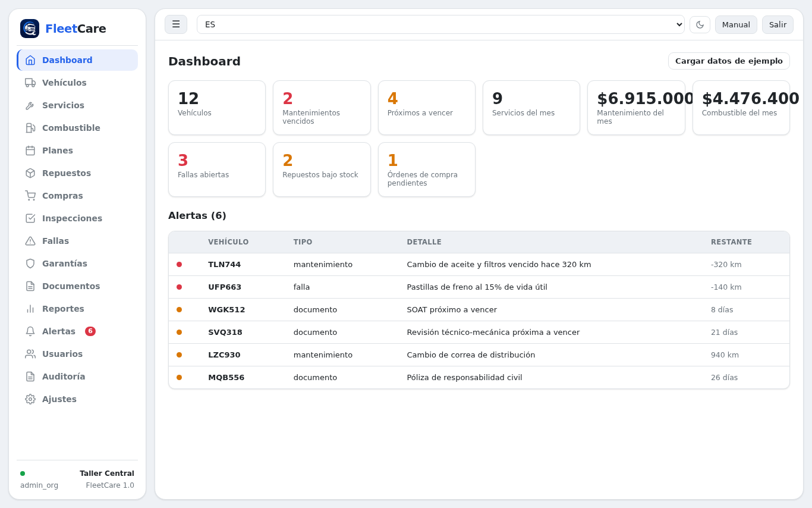Click the calendar icon beside Planes
Image resolution: width=812 pixels, height=508 pixels.
point(30,150)
